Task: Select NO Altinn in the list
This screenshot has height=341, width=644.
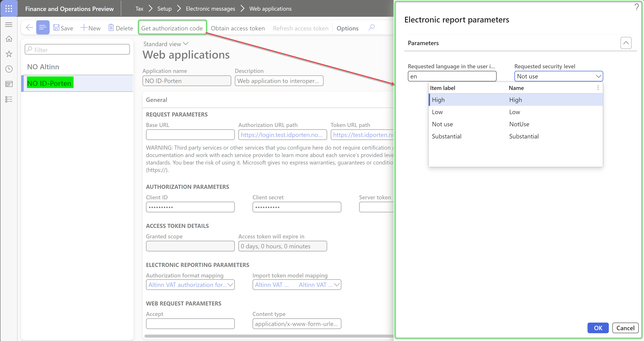Action: (77, 67)
